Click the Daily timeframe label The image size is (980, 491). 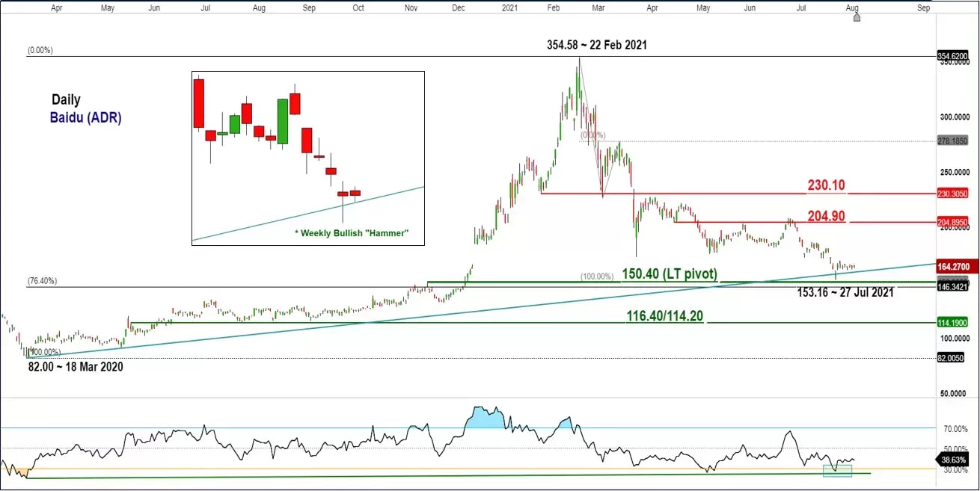66,99
